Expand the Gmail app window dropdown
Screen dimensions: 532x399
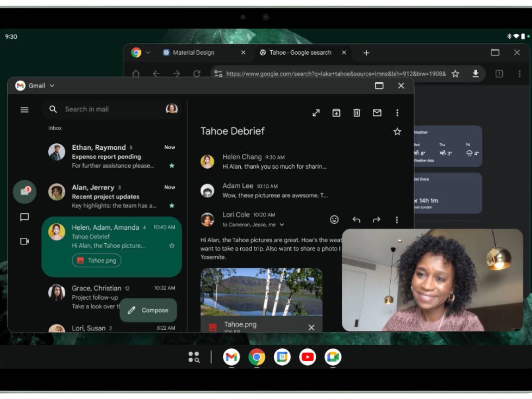pos(52,86)
